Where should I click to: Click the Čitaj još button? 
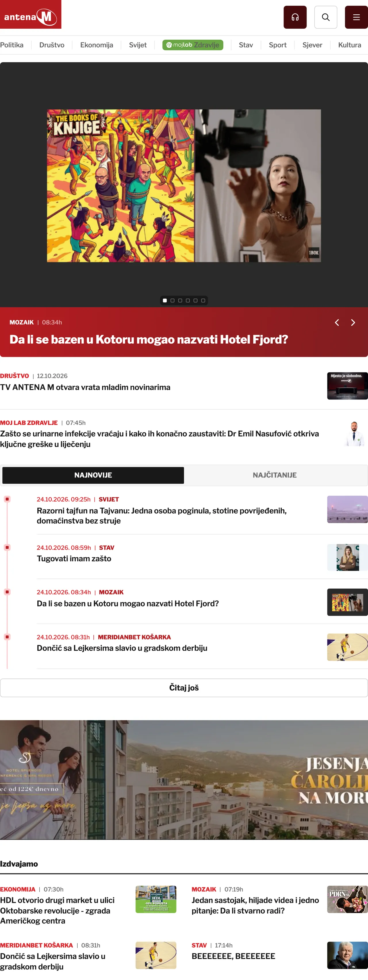click(x=184, y=688)
